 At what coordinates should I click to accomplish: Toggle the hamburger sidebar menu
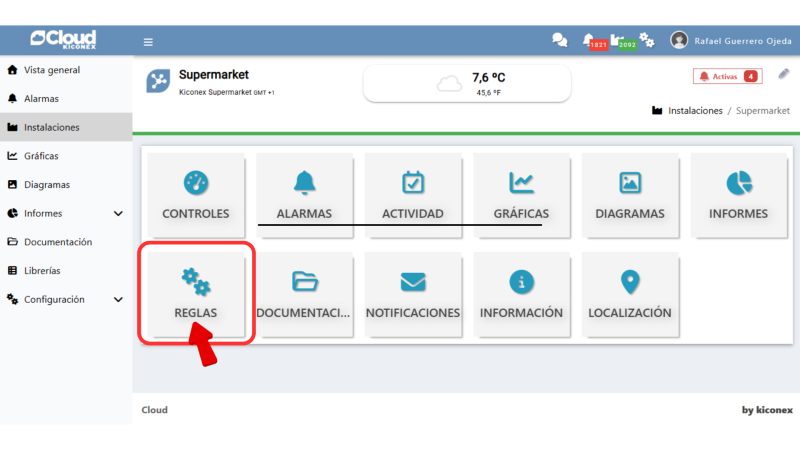148,42
